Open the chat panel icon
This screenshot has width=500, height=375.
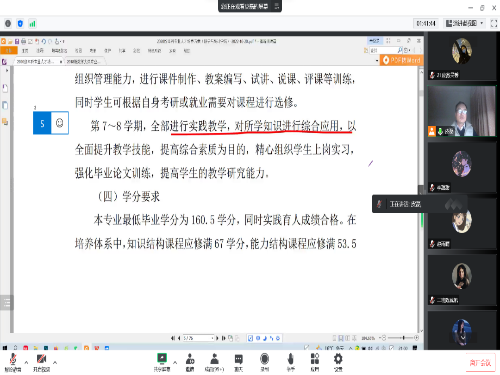(239, 362)
